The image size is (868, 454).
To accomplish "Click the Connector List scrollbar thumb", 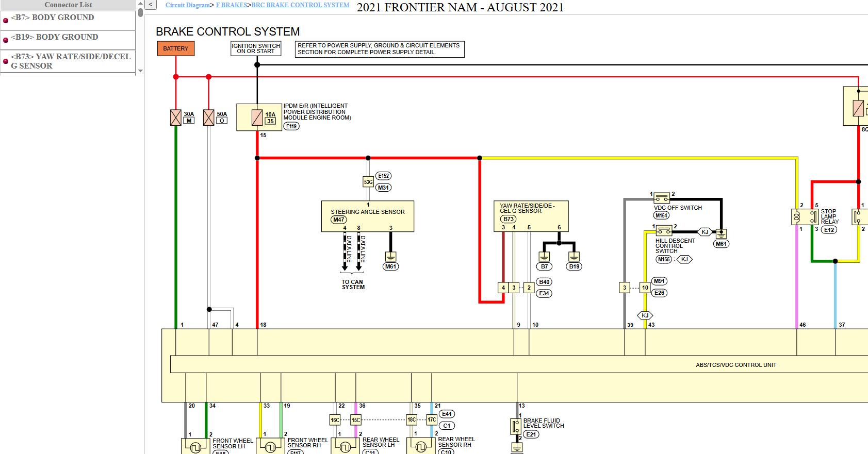I will pos(140,12).
